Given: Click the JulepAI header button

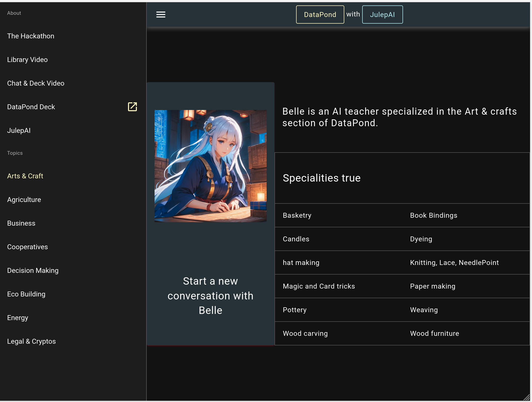Looking at the screenshot, I should 382,15.
